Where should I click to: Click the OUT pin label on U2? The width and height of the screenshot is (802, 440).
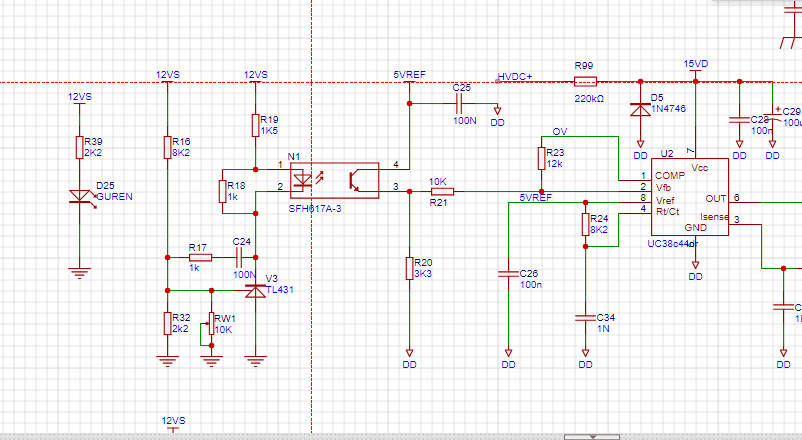716,199
